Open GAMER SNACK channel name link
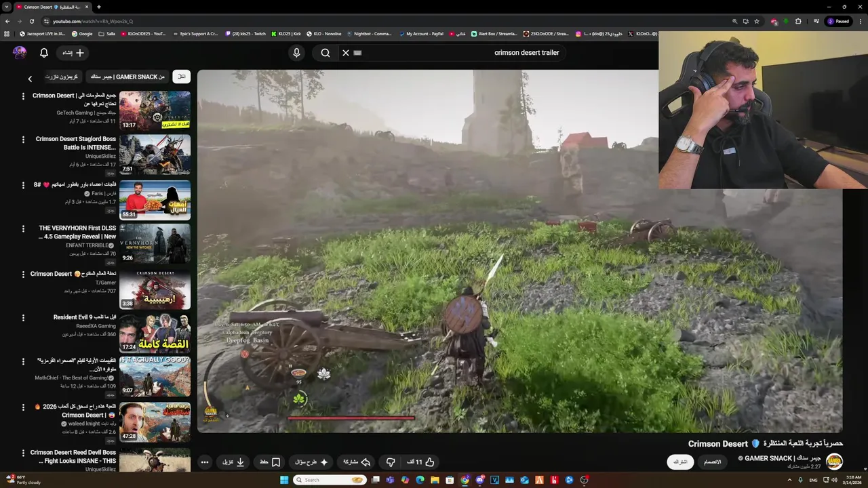The image size is (868, 488). [783, 458]
